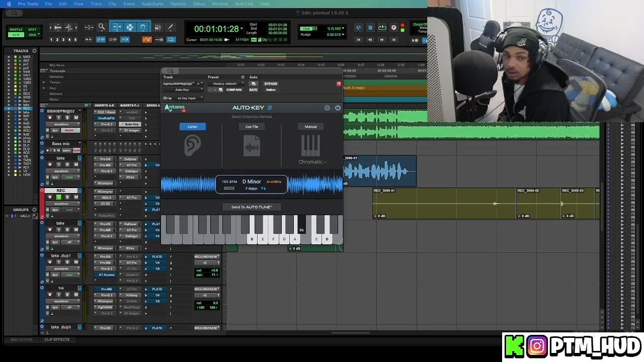The height and width of the screenshot is (362, 644).
Task: Click the Antares logo
Action: tap(175, 108)
